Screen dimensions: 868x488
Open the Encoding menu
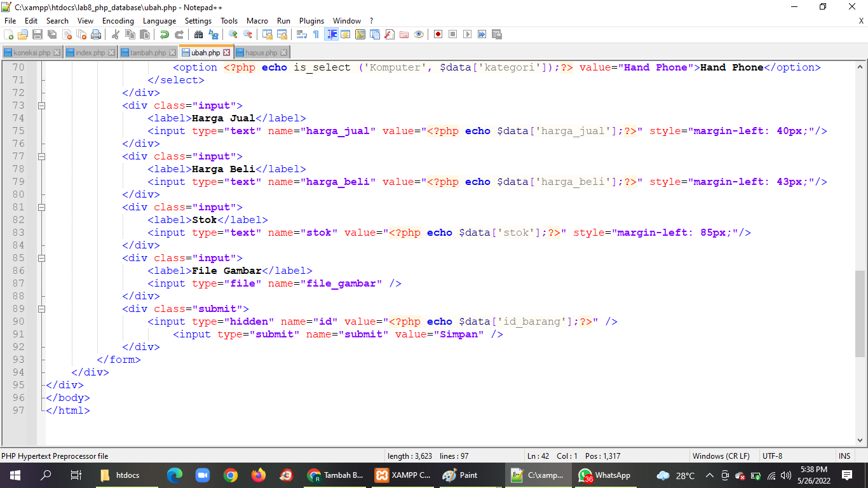click(118, 21)
